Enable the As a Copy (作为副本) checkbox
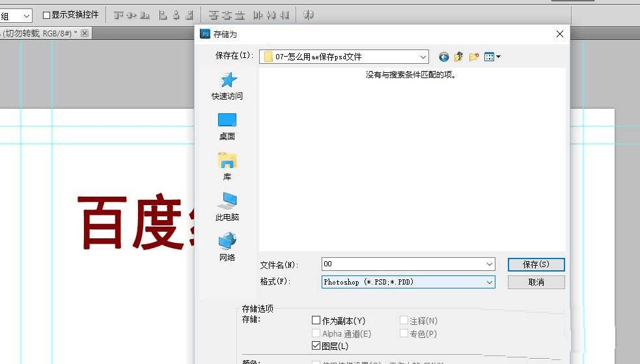The image size is (640, 364). point(316,320)
